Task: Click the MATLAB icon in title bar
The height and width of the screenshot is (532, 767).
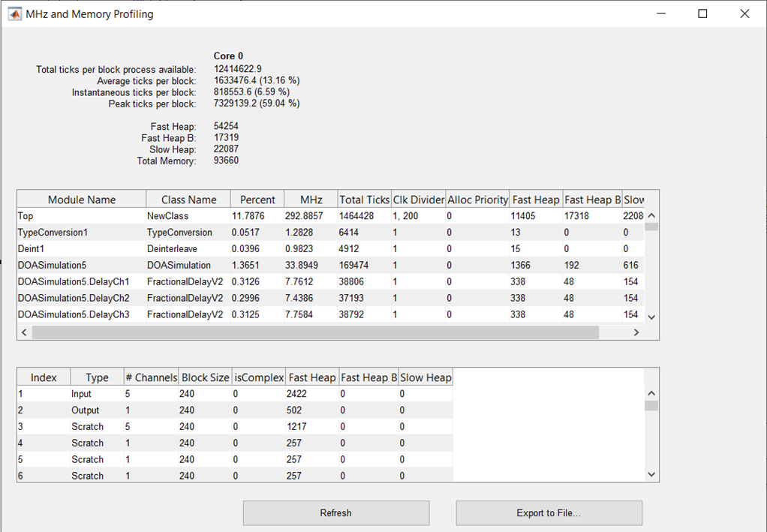Action: click(14, 14)
